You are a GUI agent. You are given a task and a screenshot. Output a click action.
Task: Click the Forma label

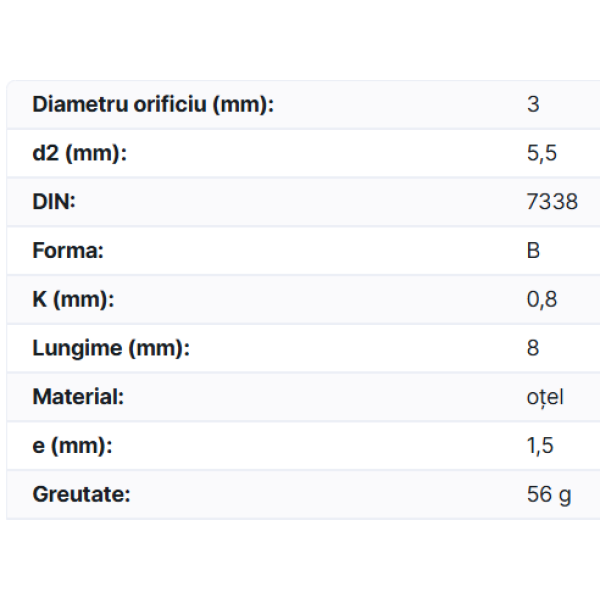[68, 250]
